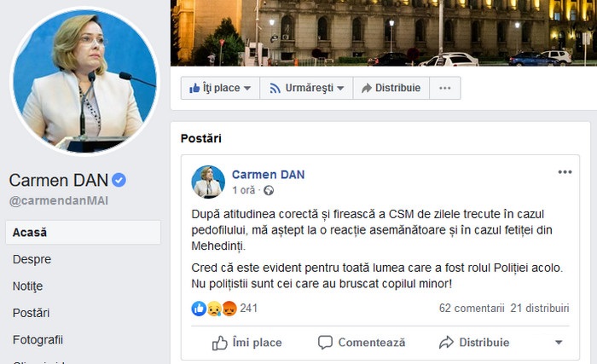
Task: Click the angry reaction emoji
Action: [229, 309]
